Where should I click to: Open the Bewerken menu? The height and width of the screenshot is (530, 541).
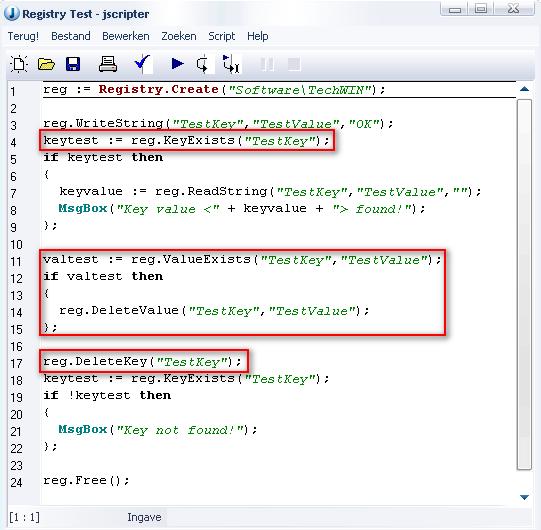126,36
